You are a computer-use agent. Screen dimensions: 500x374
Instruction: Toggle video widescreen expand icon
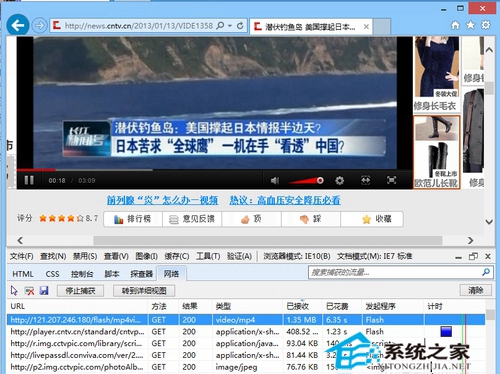[366, 180]
